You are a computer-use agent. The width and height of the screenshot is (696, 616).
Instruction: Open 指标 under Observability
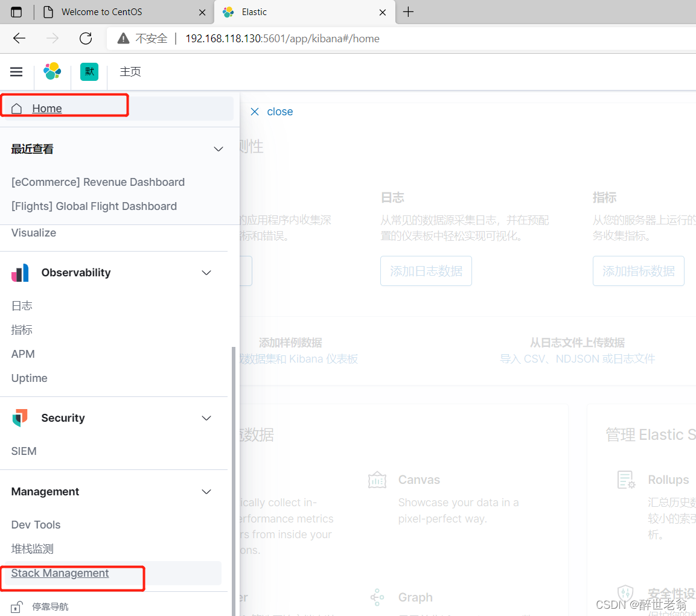22,330
